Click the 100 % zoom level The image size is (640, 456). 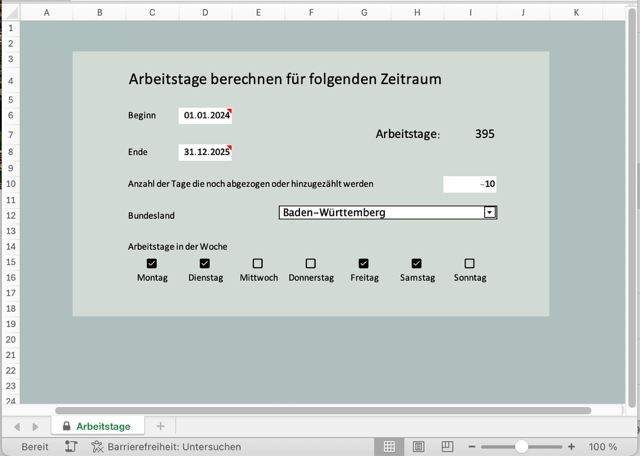[603, 447]
